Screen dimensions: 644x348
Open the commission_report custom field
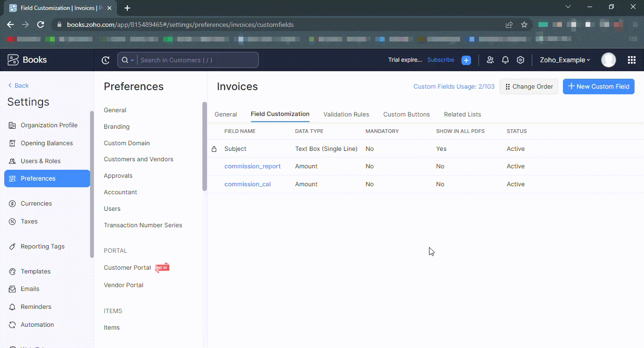[253, 166]
